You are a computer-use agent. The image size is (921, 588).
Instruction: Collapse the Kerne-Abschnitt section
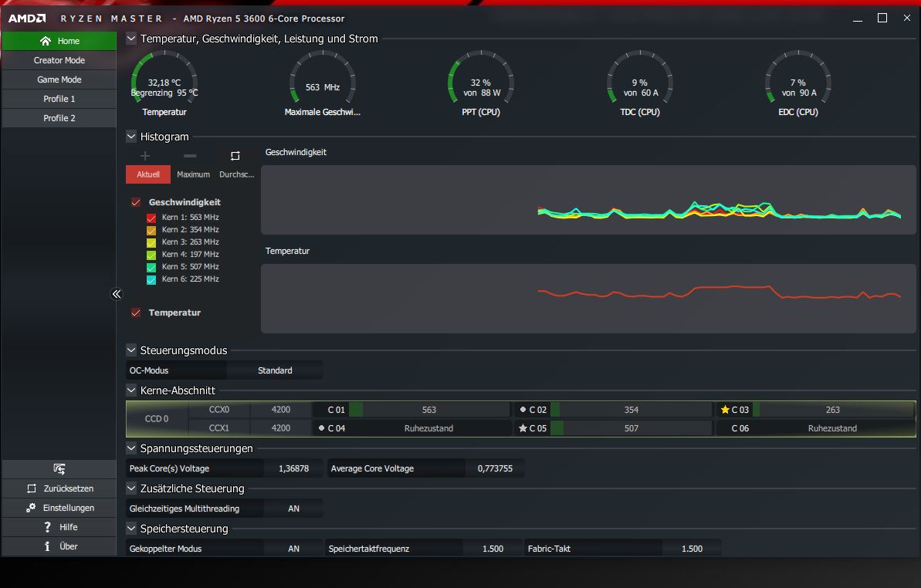point(131,390)
